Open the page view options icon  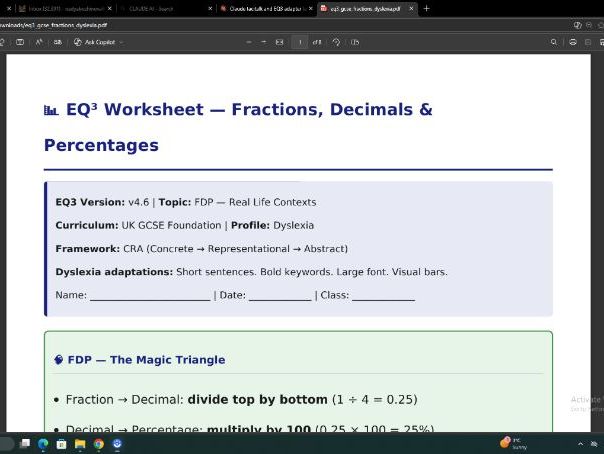[355, 42]
